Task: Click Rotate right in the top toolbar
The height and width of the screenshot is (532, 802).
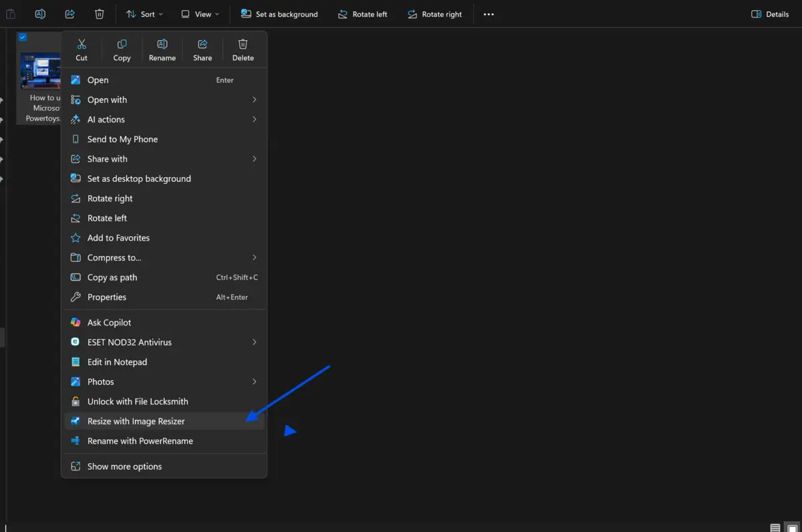Action: (434, 14)
